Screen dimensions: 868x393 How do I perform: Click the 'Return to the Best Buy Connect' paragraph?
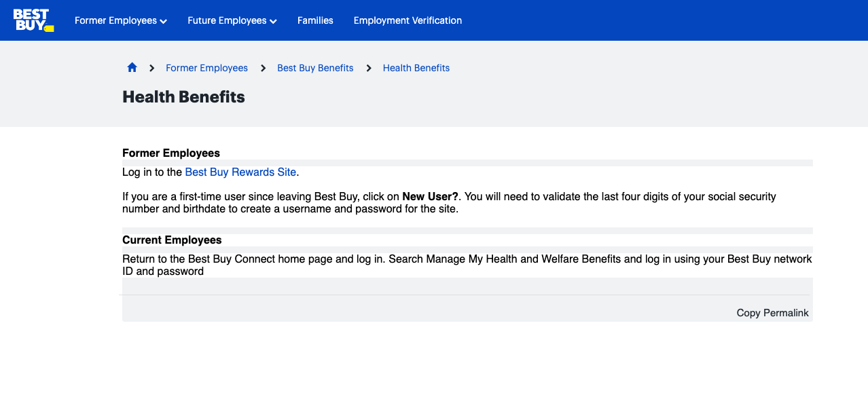pyautogui.click(x=467, y=265)
